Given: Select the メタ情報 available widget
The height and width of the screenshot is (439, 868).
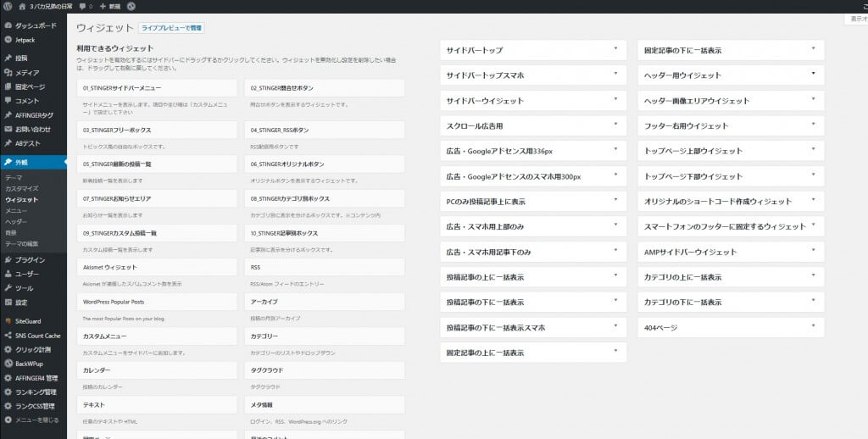Looking at the screenshot, I should pyautogui.click(x=325, y=405).
